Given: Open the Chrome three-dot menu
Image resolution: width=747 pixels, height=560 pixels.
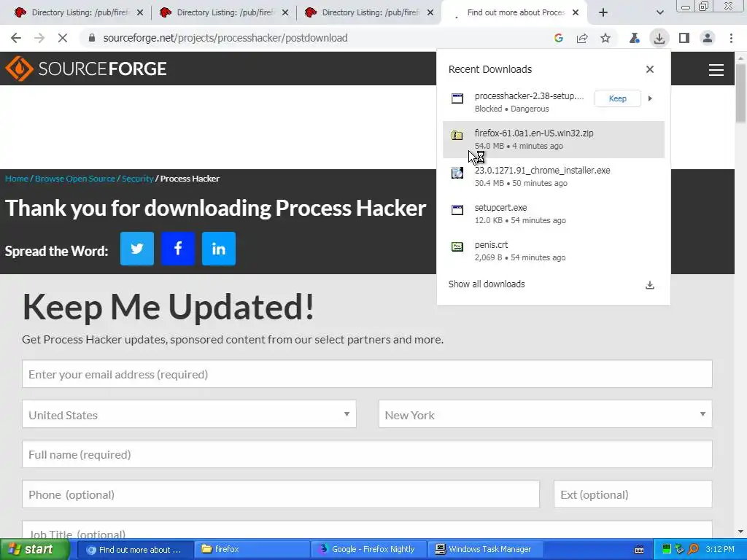Looking at the screenshot, I should (731, 38).
